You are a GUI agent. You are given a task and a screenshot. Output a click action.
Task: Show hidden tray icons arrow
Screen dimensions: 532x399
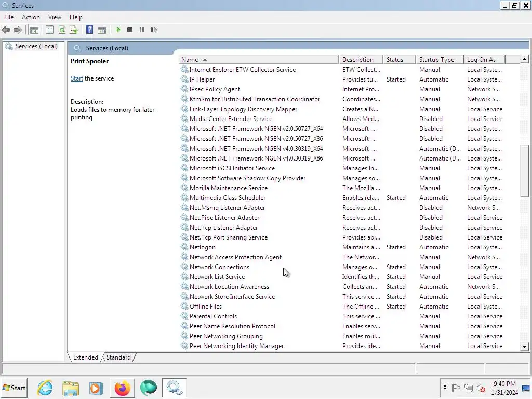point(445,388)
